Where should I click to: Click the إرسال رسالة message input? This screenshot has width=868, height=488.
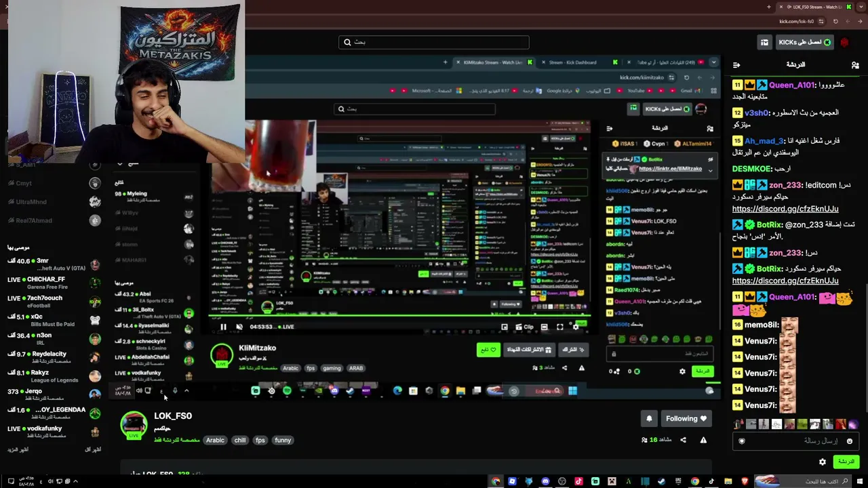point(795,441)
